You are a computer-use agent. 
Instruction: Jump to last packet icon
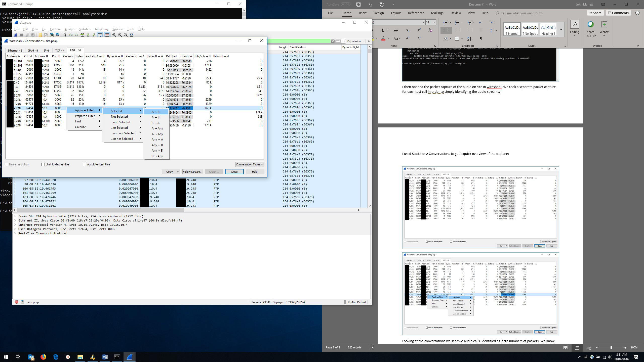(94, 35)
